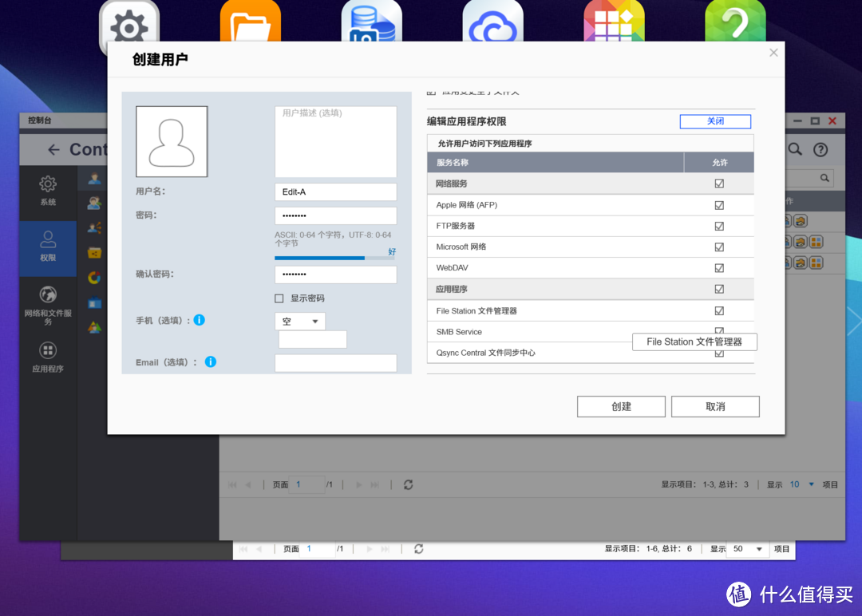The image size is (862, 616).
Task: Open the display count dropdown showing 50
Action: (x=748, y=549)
